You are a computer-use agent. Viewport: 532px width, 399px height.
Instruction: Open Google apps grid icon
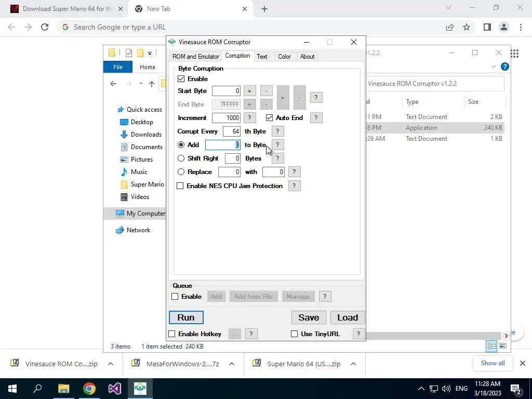point(515,54)
